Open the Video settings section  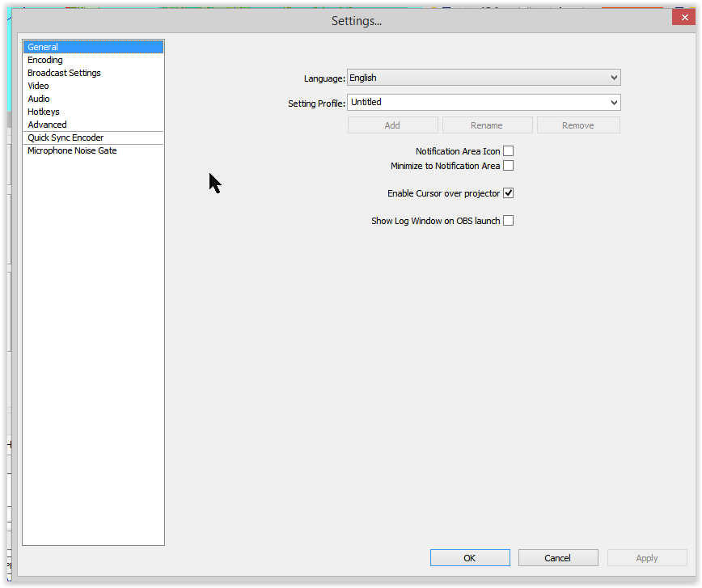(x=93, y=86)
